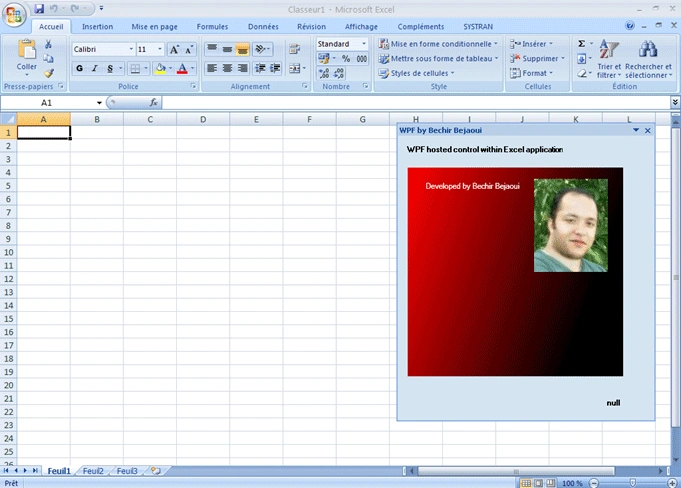Switch to Mise en page tab
The width and height of the screenshot is (681, 488).
coord(154,26)
